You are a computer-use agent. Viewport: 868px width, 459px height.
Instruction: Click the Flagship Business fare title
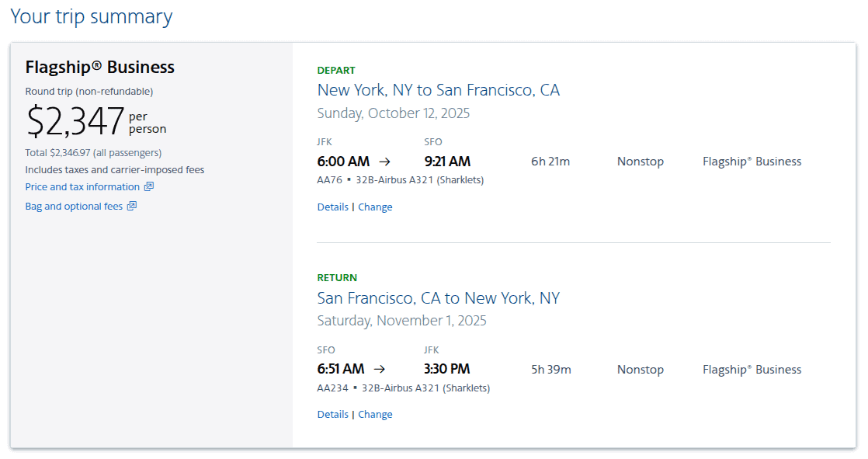click(x=99, y=67)
